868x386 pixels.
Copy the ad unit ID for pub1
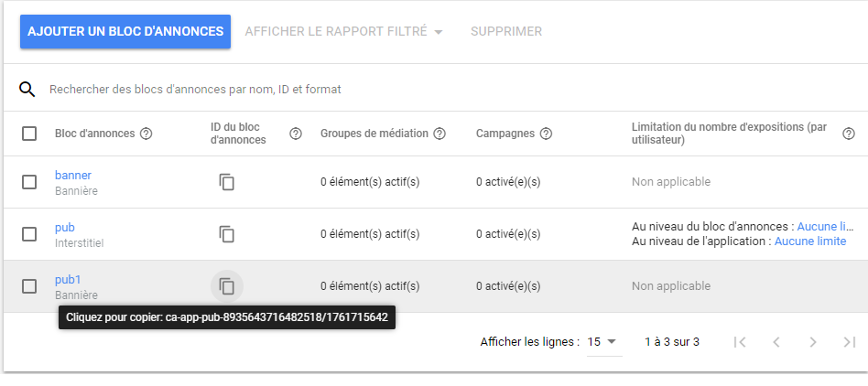point(227,286)
